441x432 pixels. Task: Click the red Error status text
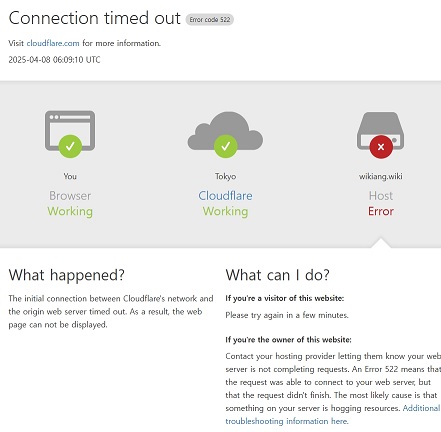[x=381, y=211]
